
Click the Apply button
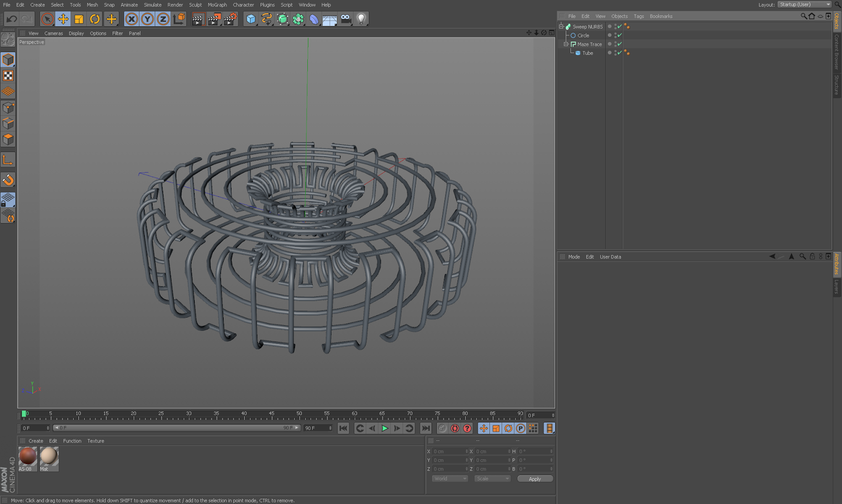[x=535, y=479]
